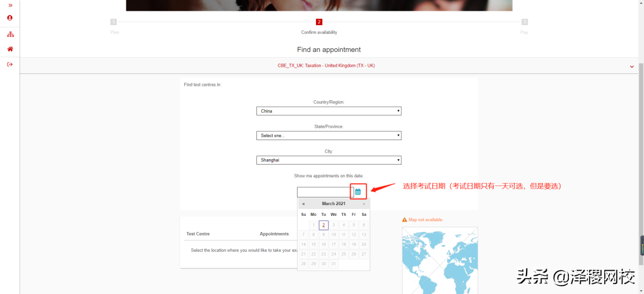Go to home icon in sidebar
Screen dimensions: 644x294
pos(10,49)
